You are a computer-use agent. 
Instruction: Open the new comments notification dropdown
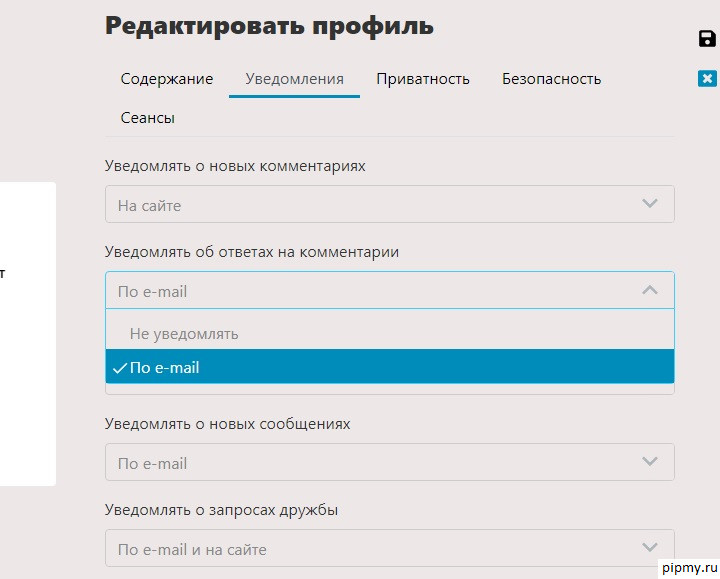pyautogui.click(x=389, y=204)
